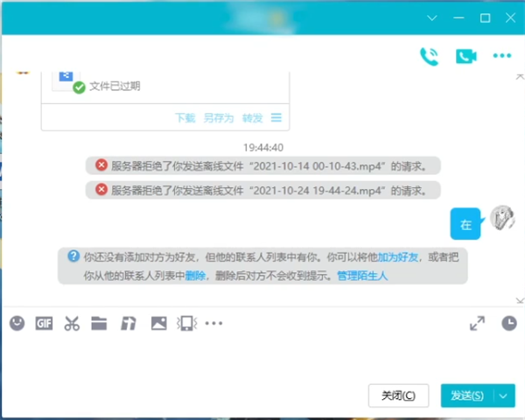This screenshot has width=525, height=420.
Task: Expand the message input area
Action: 477,323
